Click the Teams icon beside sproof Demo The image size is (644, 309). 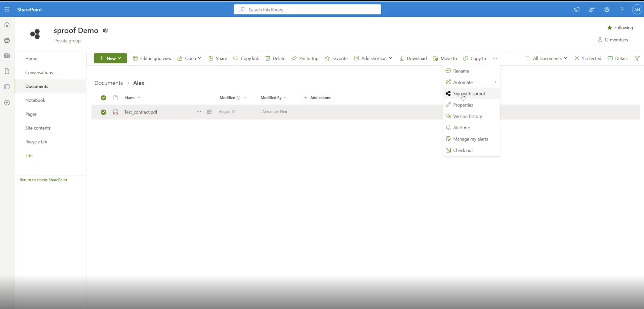click(x=105, y=30)
